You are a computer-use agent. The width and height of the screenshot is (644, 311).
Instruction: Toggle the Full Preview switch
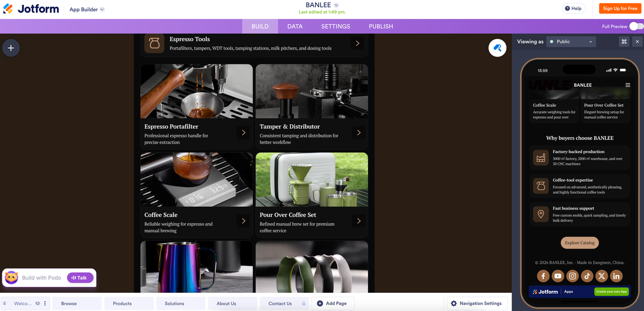click(636, 26)
